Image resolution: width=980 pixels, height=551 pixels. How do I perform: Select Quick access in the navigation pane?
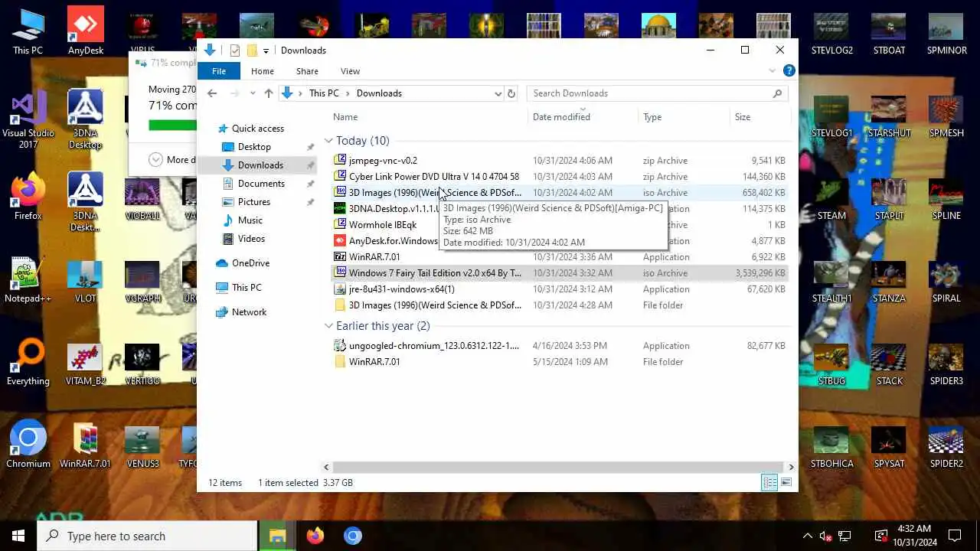point(257,129)
